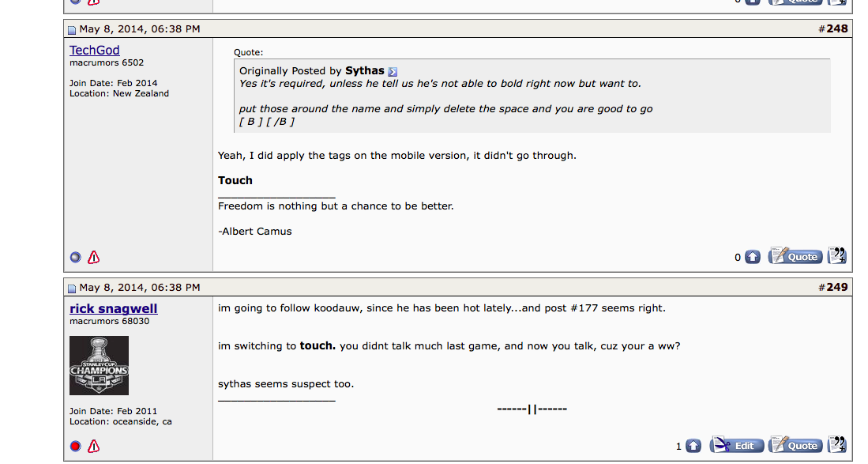
Task: Click 'Freedom is nothing but a chance' quote
Action: (336, 206)
